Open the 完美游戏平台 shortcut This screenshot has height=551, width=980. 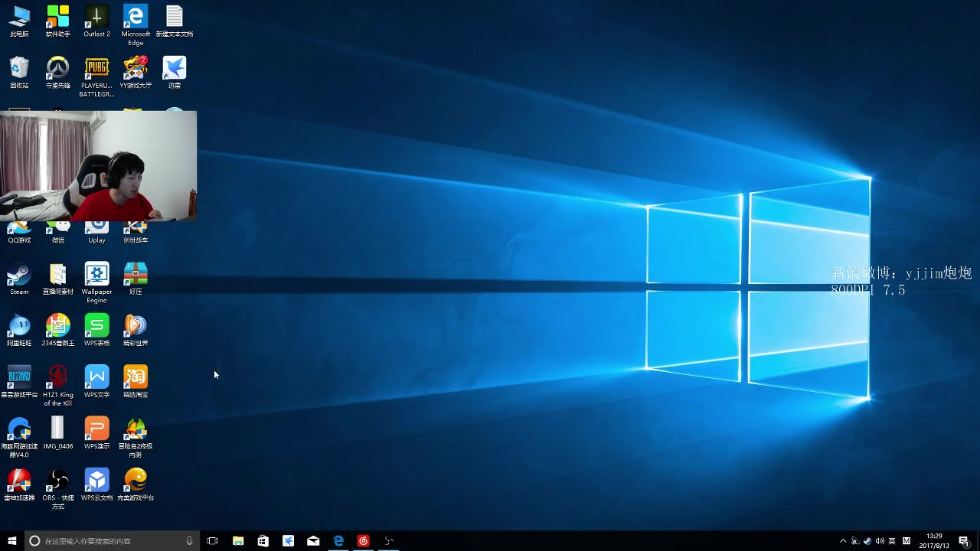coord(136,484)
